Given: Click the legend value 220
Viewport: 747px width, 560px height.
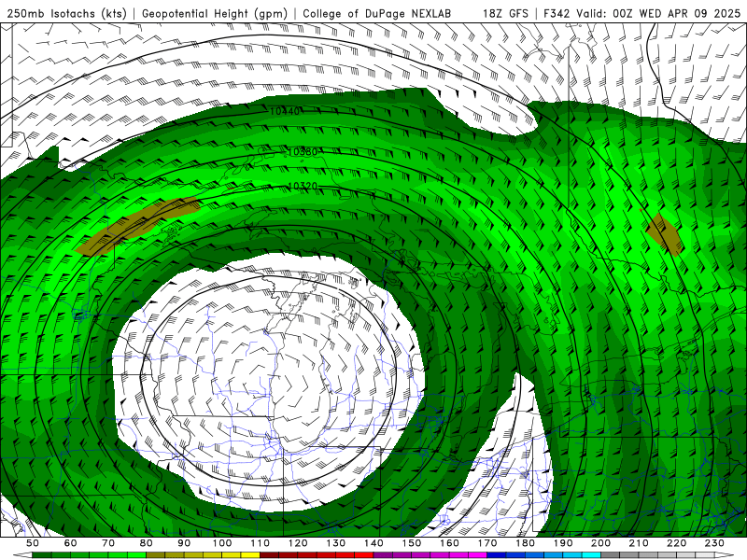Looking at the screenshot, I should tap(677, 543).
